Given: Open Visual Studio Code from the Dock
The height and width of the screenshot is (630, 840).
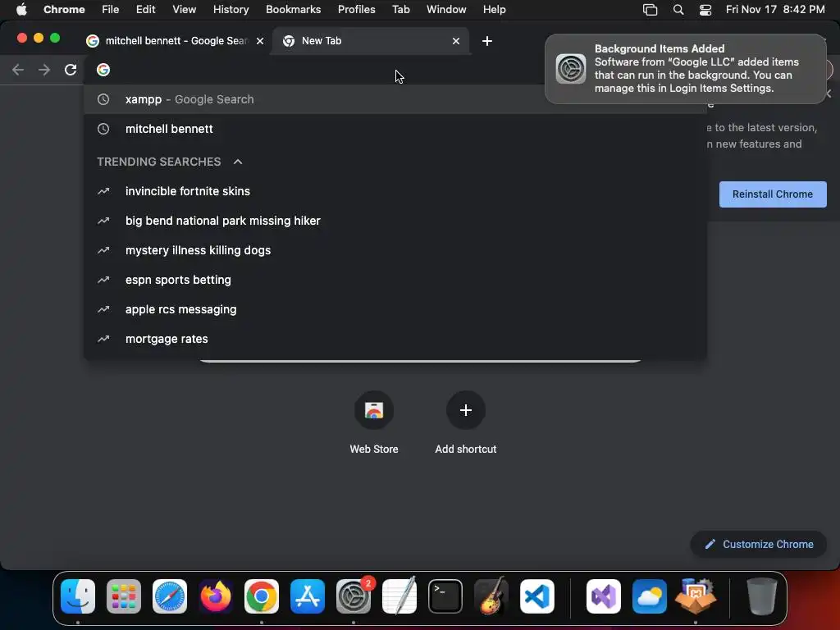Looking at the screenshot, I should 537,596.
